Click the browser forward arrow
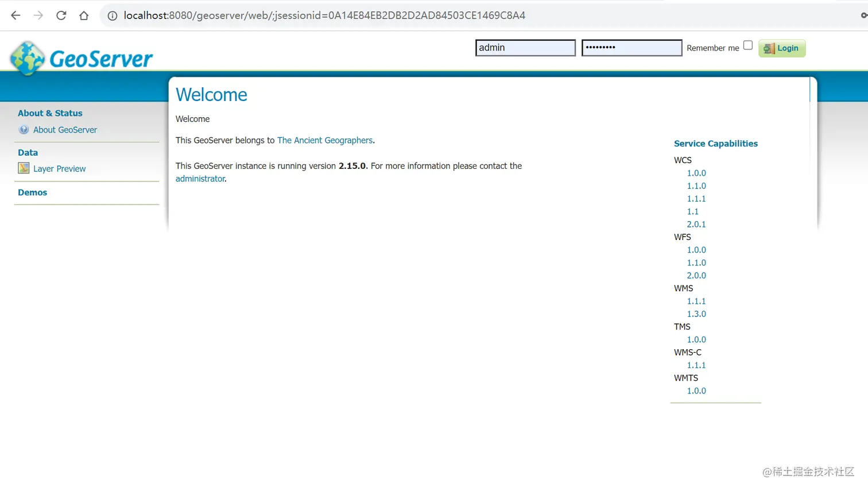This screenshot has height=491, width=868. [x=38, y=16]
